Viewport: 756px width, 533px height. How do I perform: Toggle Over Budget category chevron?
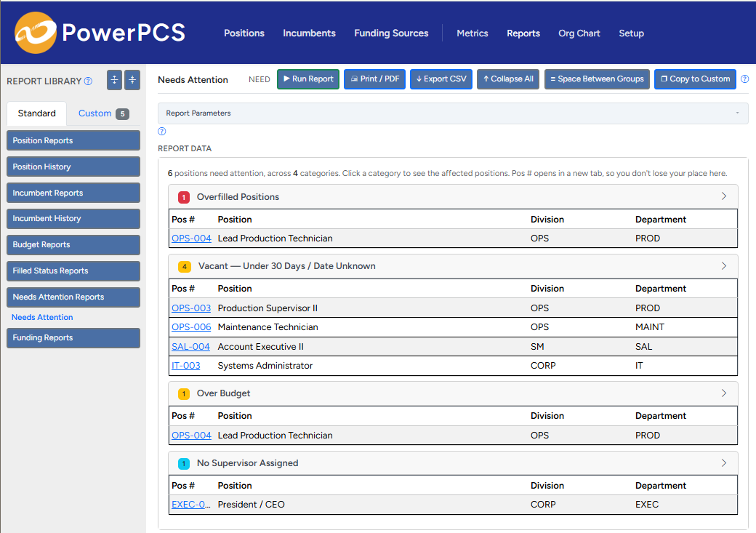(724, 393)
